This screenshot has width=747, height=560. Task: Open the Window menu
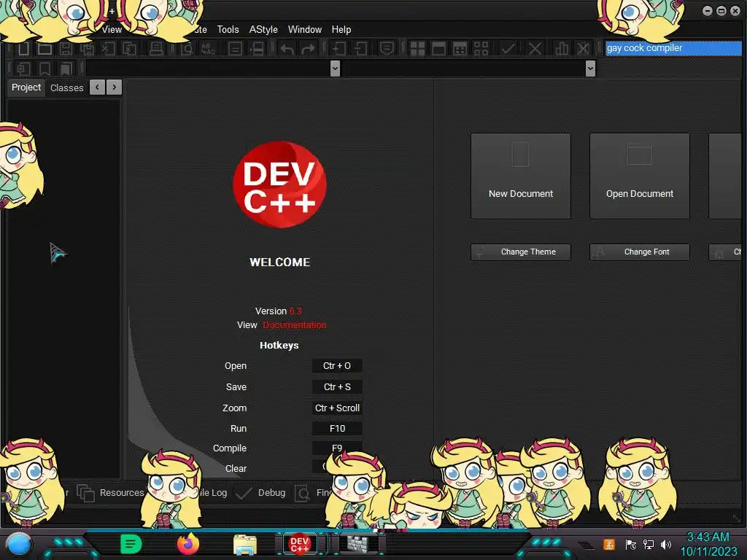click(x=305, y=29)
